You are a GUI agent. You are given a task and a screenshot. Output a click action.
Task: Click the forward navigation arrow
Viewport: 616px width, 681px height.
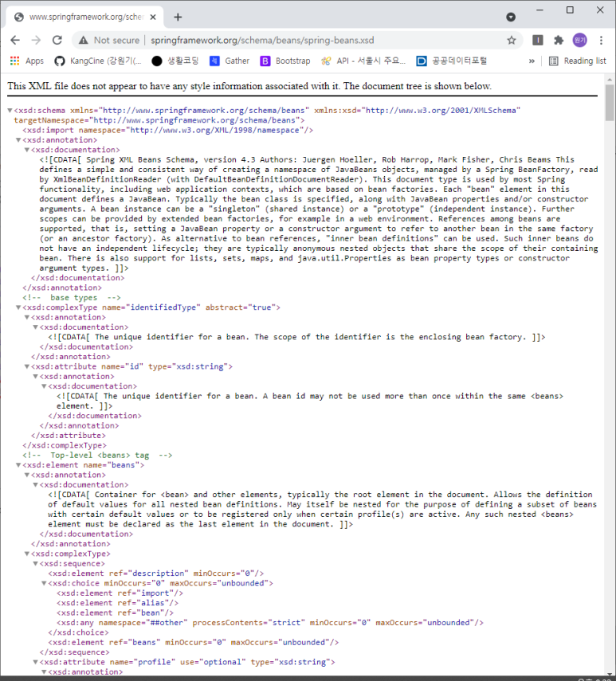(x=36, y=41)
